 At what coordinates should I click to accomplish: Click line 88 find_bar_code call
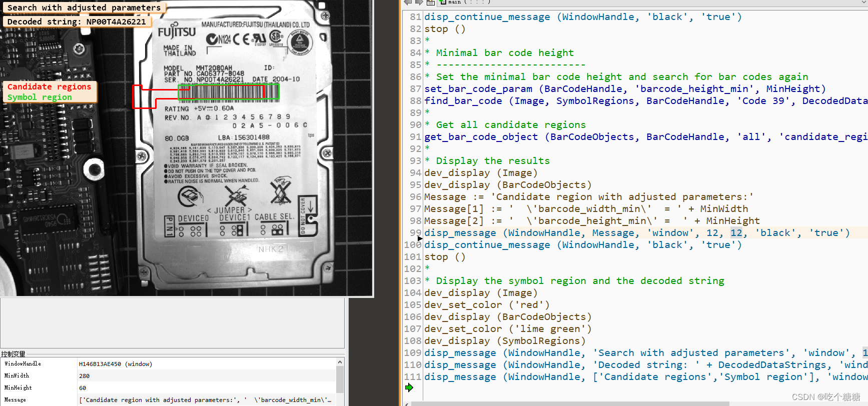(x=646, y=101)
